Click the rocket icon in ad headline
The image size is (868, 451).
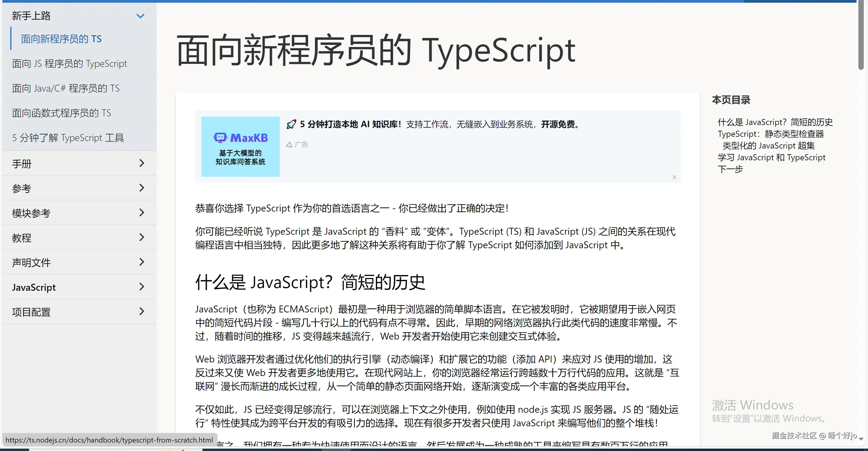coord(291,124)
